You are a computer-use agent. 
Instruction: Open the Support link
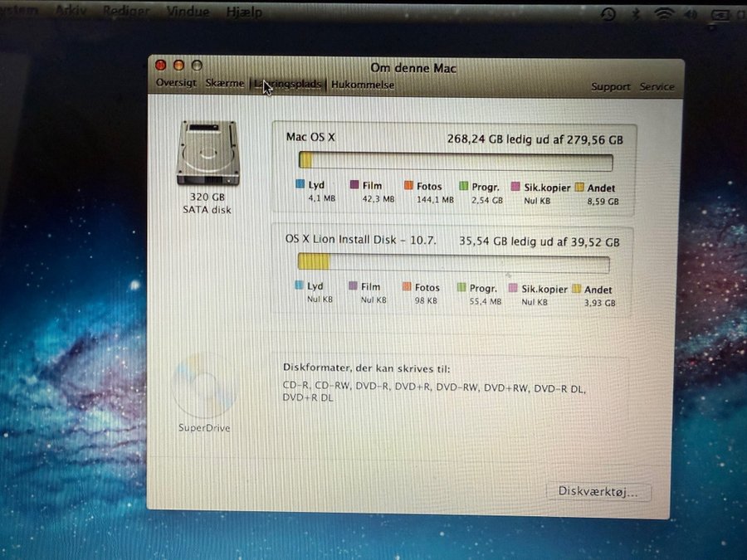[610, 87]
